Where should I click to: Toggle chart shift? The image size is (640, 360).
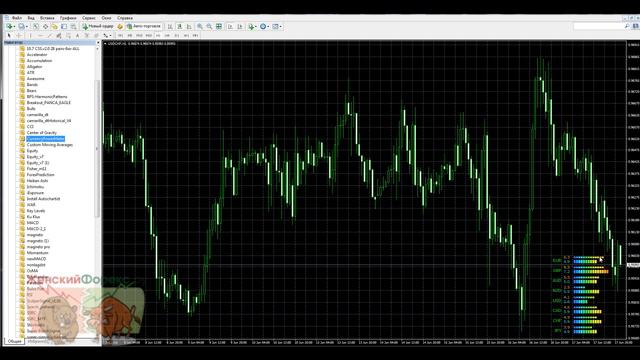pos(240,27)
